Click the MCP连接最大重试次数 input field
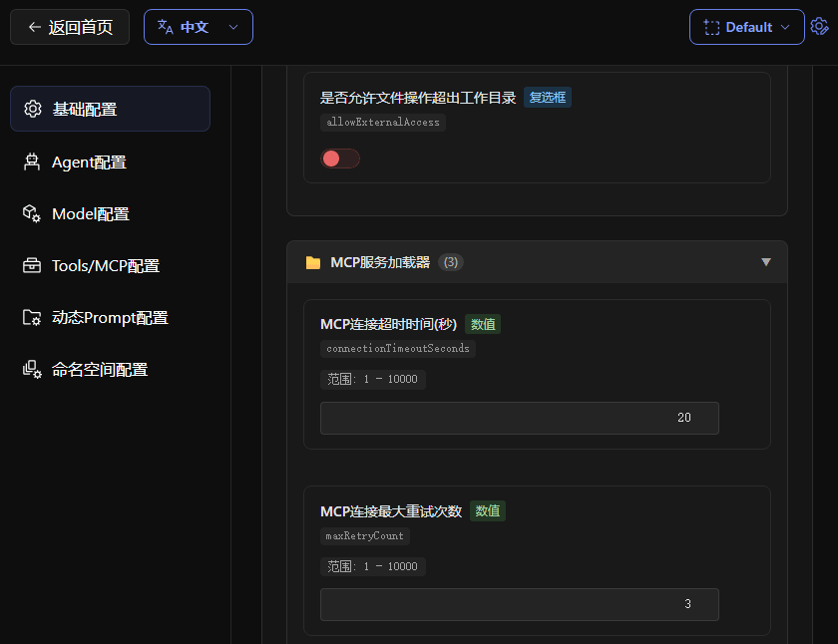Viewport: 838px width, 644px height. click(519, 604)
